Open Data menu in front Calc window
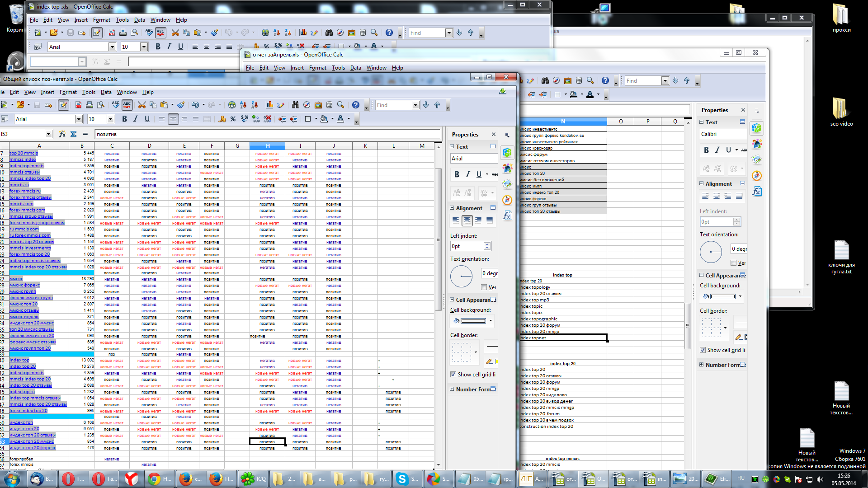Viewport: 868px width, 488px height. point(106,92)
